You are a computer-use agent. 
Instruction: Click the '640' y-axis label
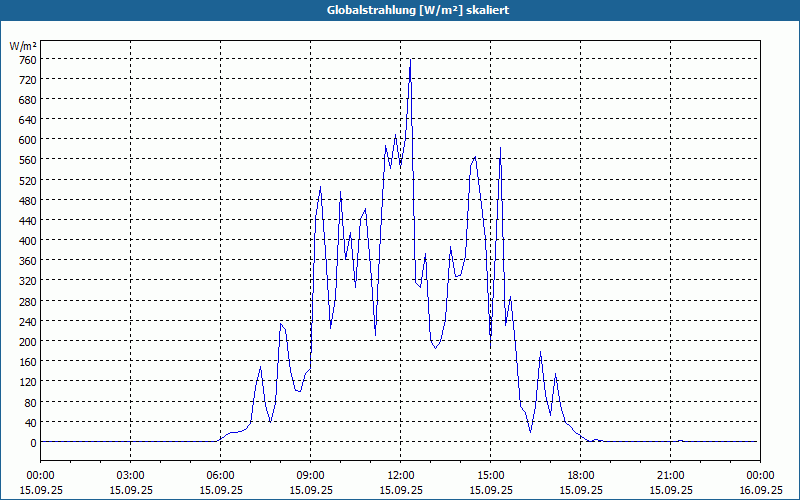click(28, 120)
